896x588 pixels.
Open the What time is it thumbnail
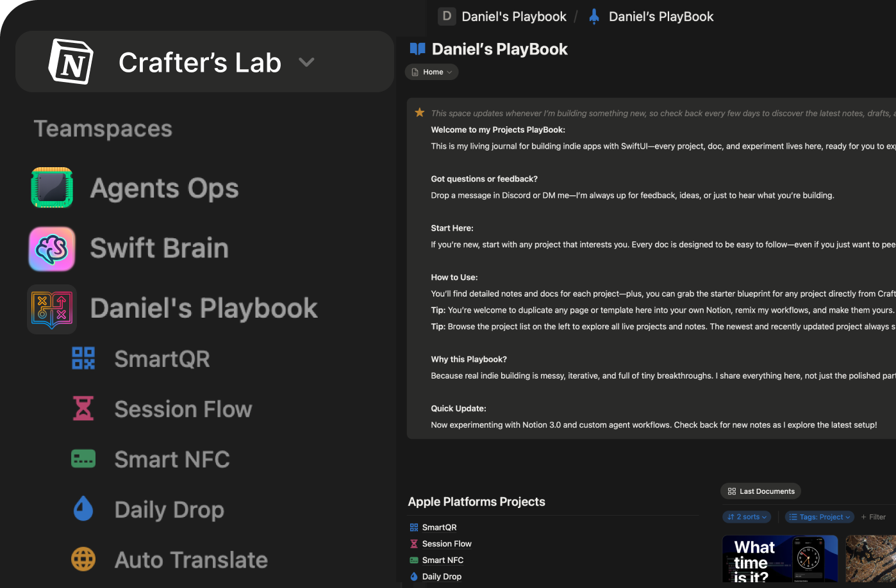pos(779,560)
